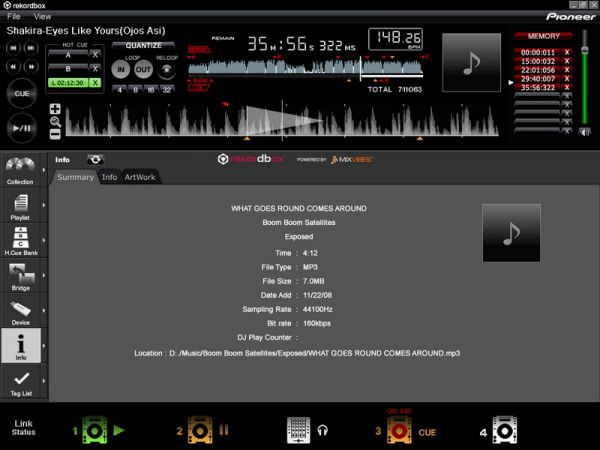Mute audio with the speaker icon

[584, 132]
